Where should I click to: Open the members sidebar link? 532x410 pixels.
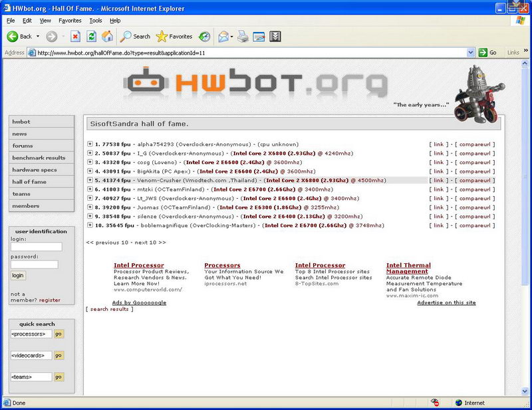click(41, 206)
